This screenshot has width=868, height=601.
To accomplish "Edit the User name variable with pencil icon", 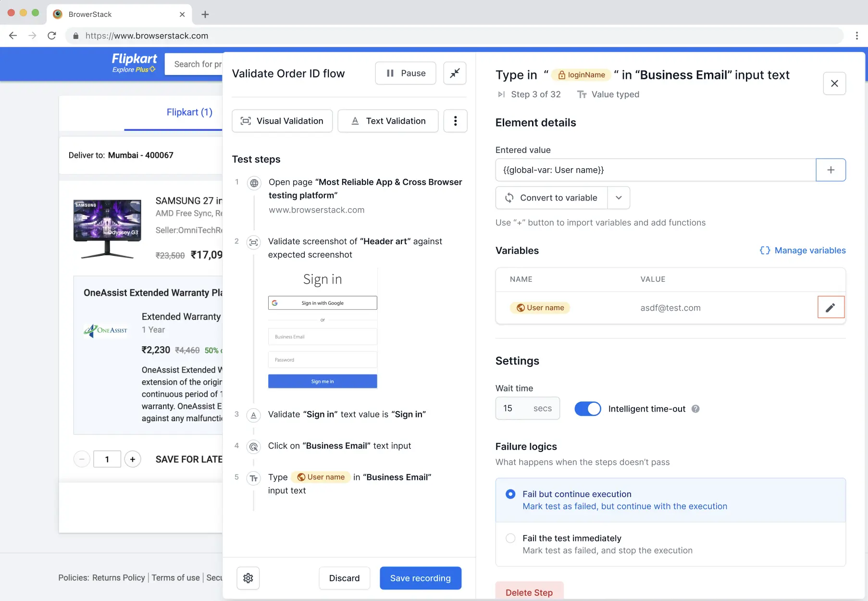I will (831, 308).
